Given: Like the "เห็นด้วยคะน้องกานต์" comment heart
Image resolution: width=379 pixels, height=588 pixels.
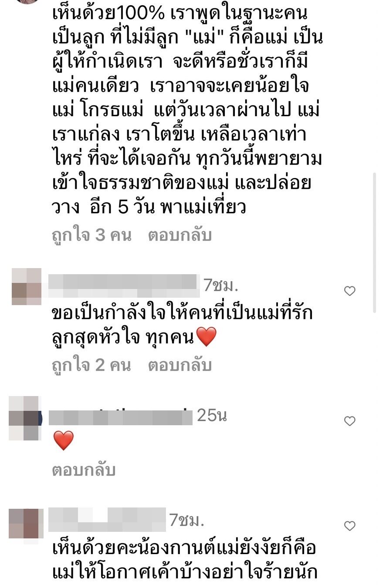Looking at the screenshot, I should pyautogui.click(x=350, y=526).
